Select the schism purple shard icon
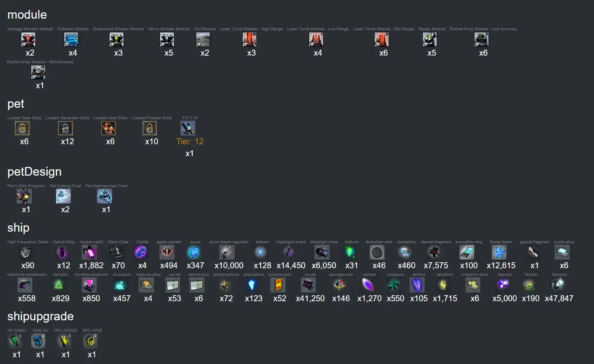The image size is (594, 364). coord(368,285)
